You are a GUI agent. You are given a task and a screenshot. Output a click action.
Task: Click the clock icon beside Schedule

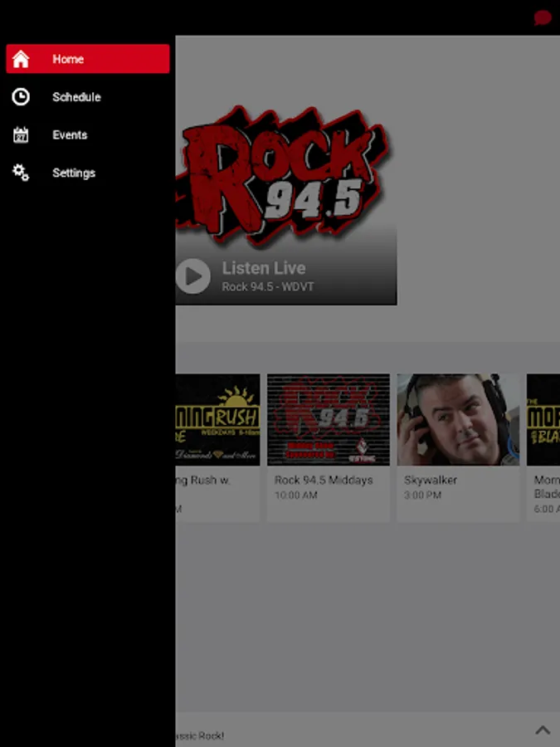pos(21,97)
